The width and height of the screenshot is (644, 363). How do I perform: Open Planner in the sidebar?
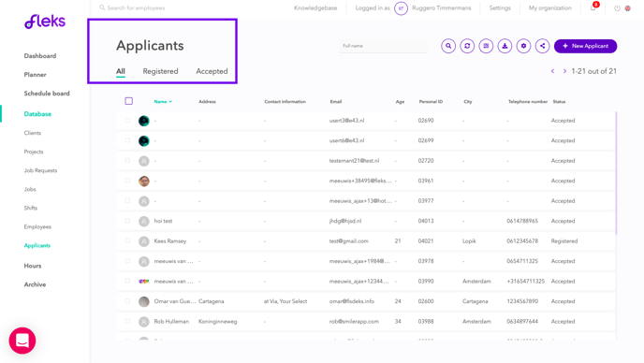[x=35, y=75]
